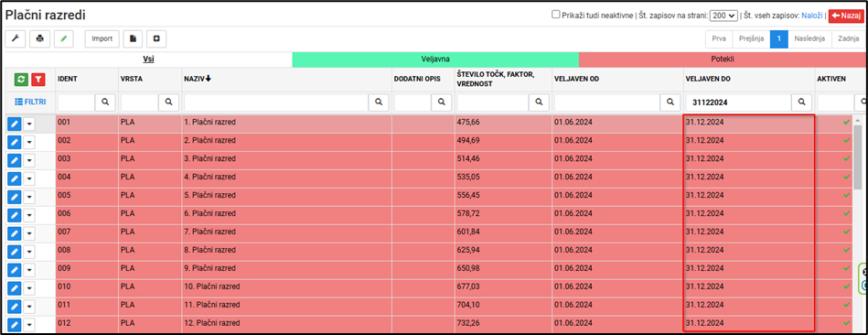
Task: Click the search icon in DODATNI OPIS filter
Action: point(442,102)
